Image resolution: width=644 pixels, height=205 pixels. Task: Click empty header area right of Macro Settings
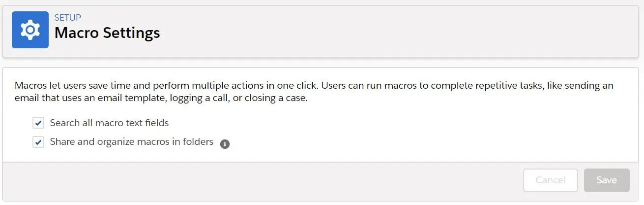click(393, 31)
